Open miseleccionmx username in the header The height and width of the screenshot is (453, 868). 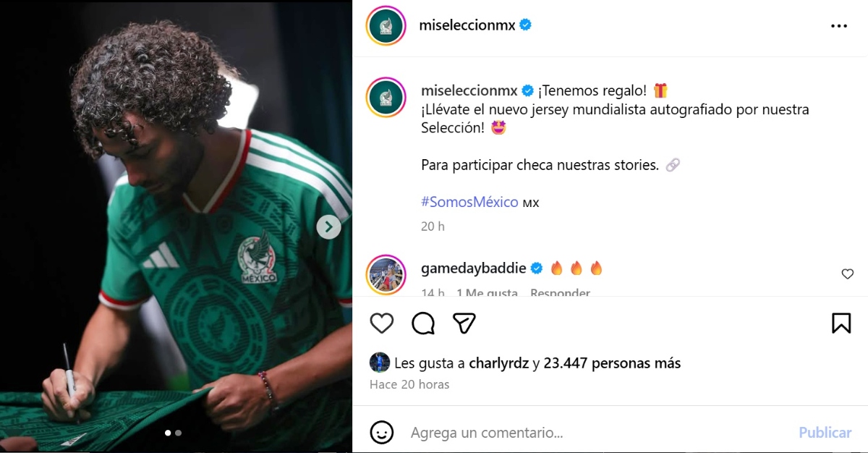point(467,25)
